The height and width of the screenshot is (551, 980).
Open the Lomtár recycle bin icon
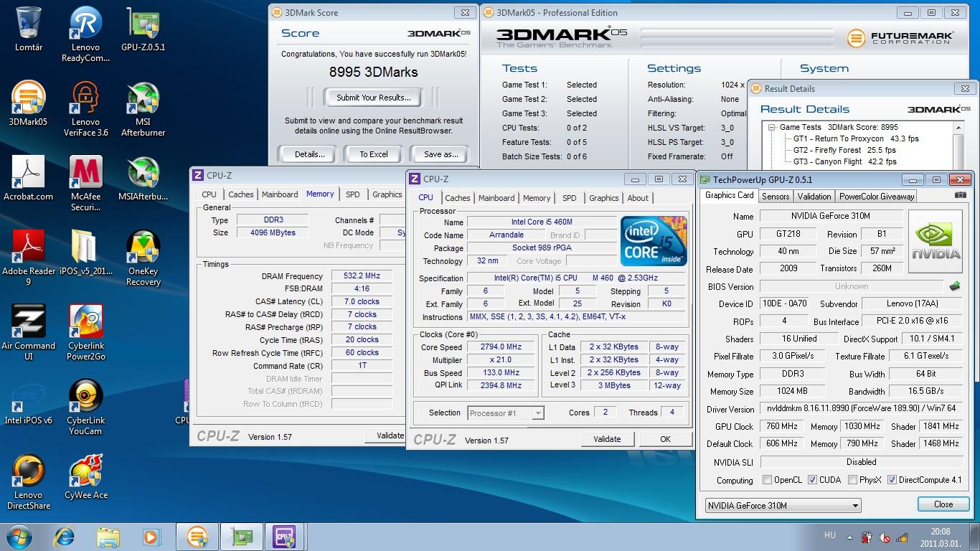(29, 29)
